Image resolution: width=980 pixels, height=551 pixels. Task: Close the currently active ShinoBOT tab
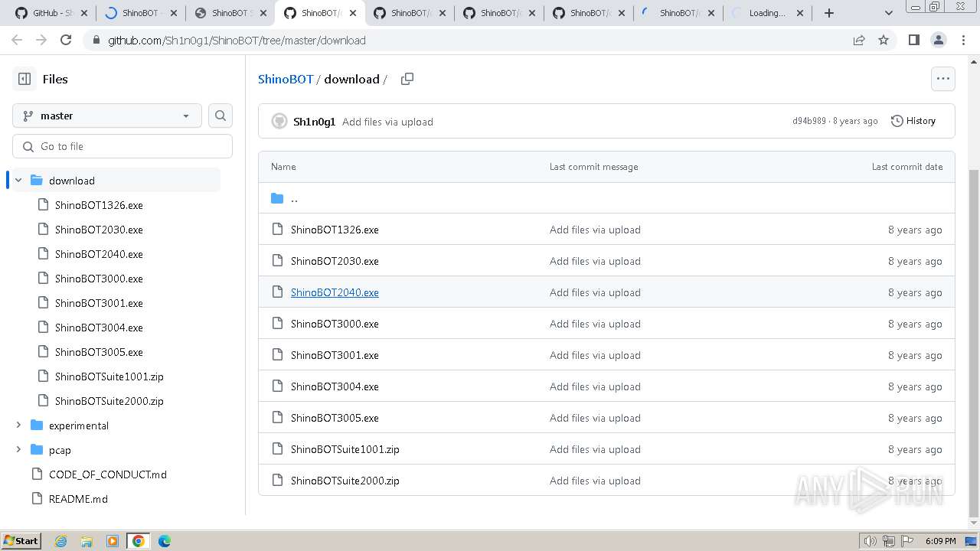(x=353, y=13)
